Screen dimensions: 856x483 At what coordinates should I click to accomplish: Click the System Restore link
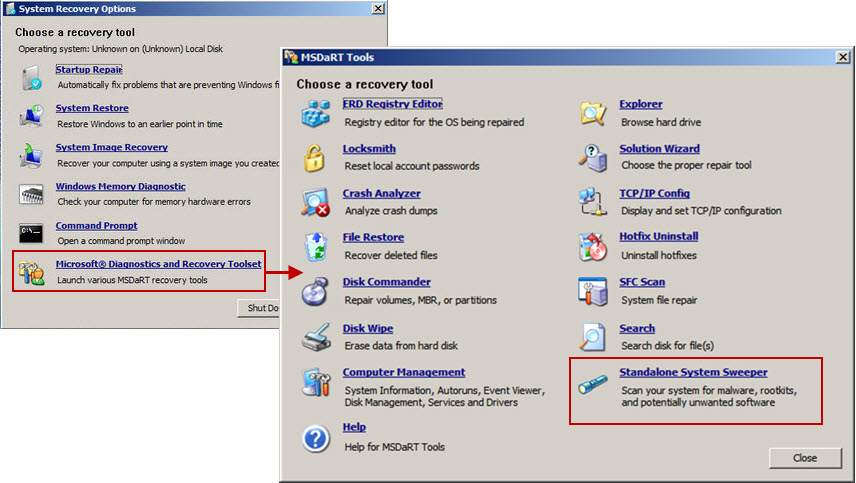tap(92, 108)
